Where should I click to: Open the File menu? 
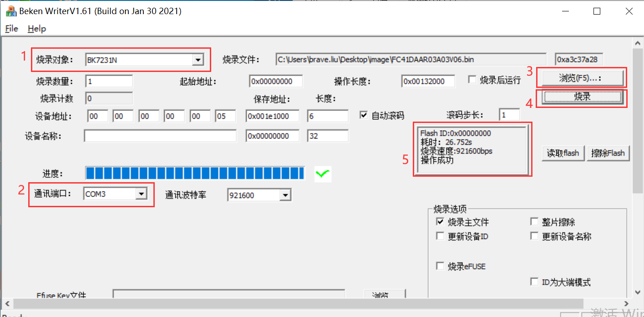coord(11,28)
